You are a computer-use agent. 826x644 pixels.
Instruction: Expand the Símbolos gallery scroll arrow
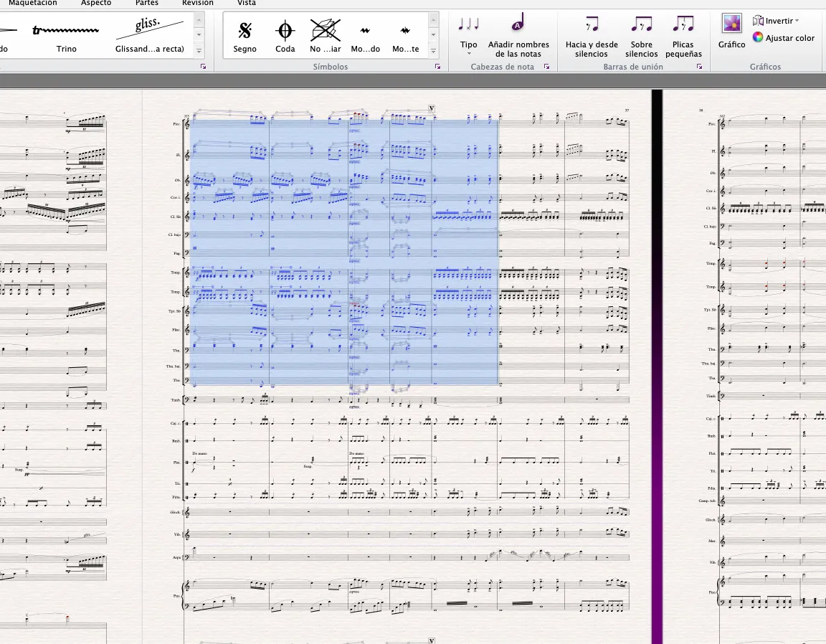433,52
